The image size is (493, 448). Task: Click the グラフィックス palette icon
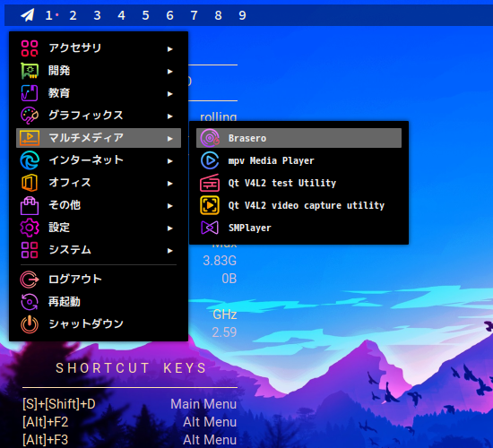click(30, 116)
